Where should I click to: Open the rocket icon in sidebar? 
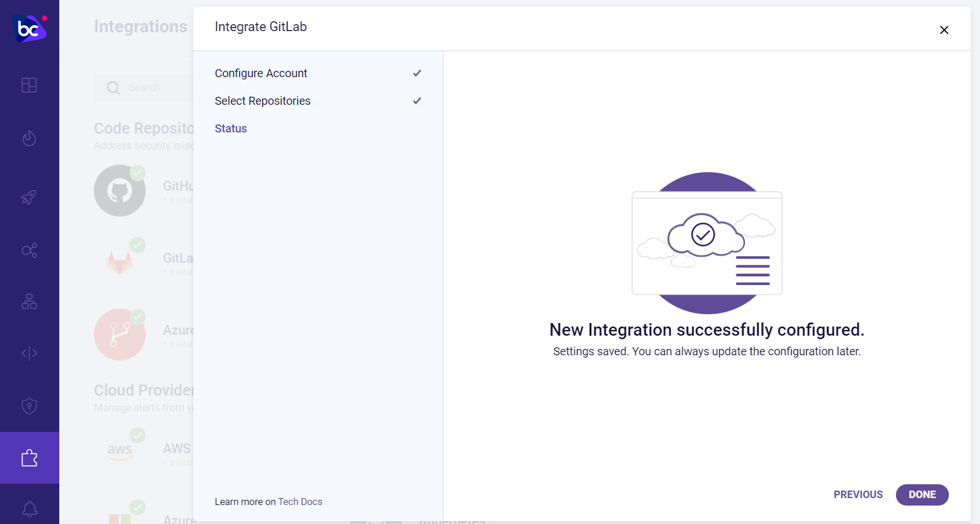coord(29,198)
